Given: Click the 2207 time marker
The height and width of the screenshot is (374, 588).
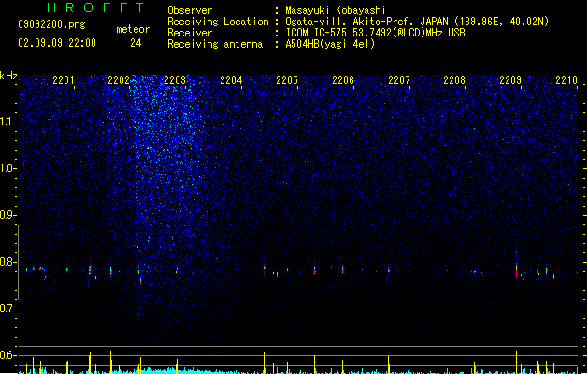Looking at the screenshot, I should tap(399, 80).
